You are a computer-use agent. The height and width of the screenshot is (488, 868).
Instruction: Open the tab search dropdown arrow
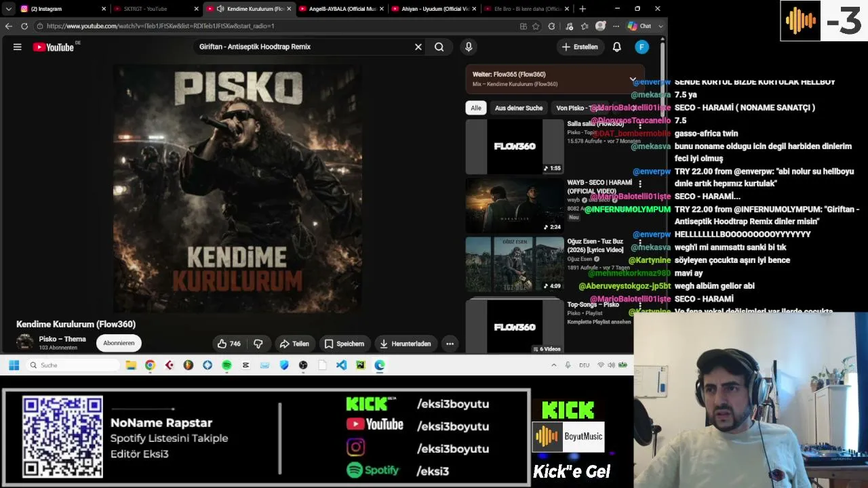coord(8,9)
